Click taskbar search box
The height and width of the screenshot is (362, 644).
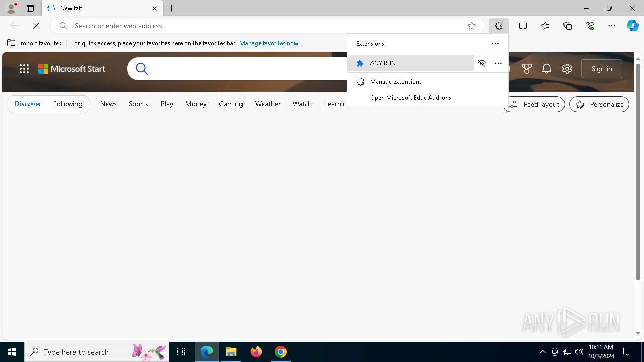[97, 352]
